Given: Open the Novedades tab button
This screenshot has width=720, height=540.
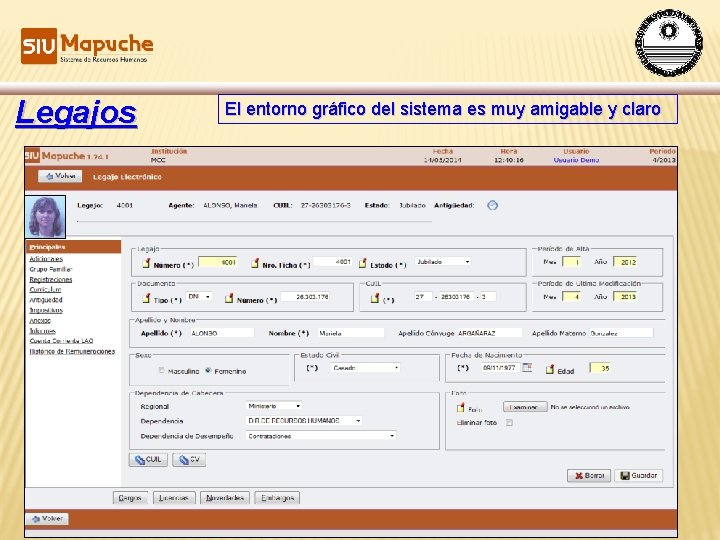Looking at the screenshot, I should 225,498.
